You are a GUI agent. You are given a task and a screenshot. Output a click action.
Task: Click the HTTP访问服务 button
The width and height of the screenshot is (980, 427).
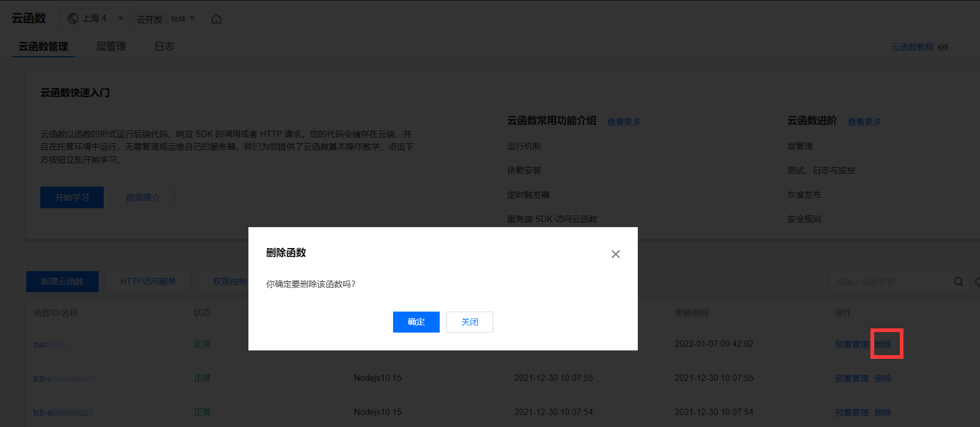(148, 282)
